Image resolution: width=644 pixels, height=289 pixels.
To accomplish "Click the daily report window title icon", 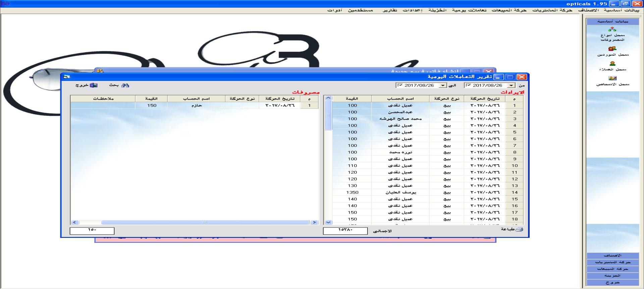I will coord(66,77).
